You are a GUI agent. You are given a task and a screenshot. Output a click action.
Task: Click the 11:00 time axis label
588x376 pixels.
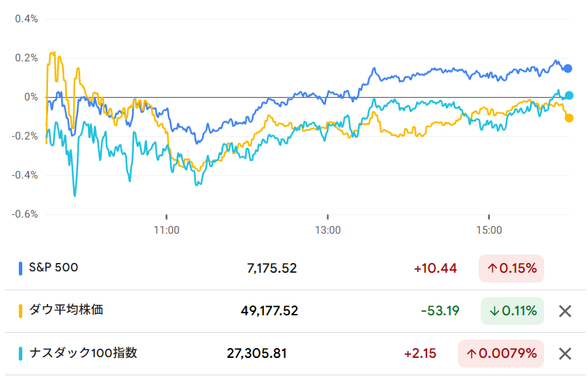[167, 230]
